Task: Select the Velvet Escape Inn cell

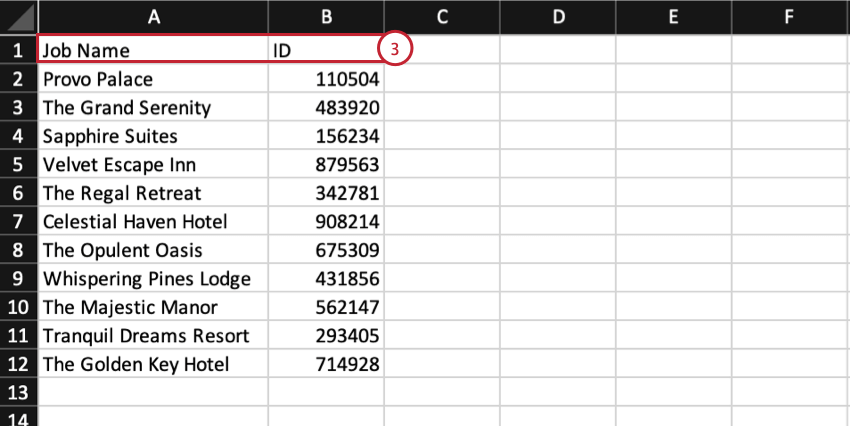Action: coord(153,164)
